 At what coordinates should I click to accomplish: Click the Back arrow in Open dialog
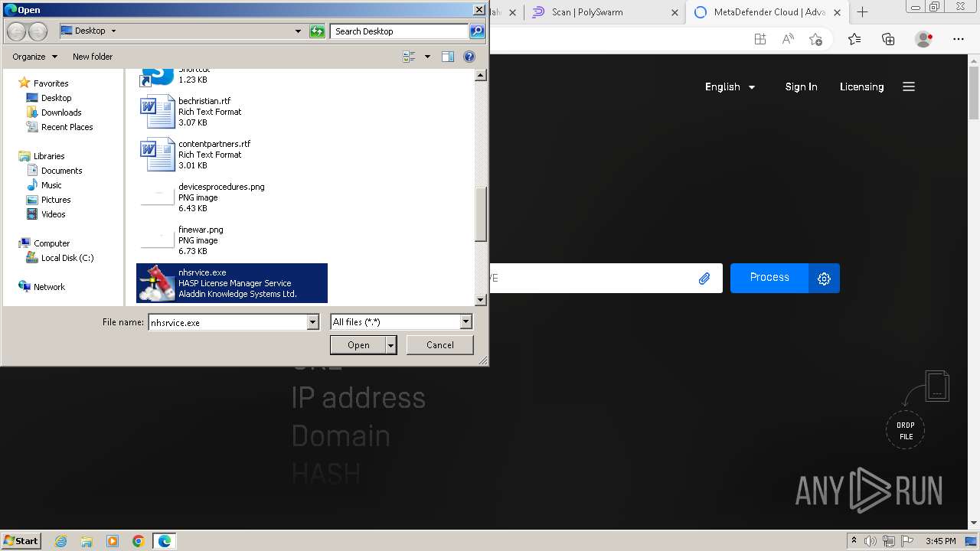pyautogui.click(x=16, y=31)
